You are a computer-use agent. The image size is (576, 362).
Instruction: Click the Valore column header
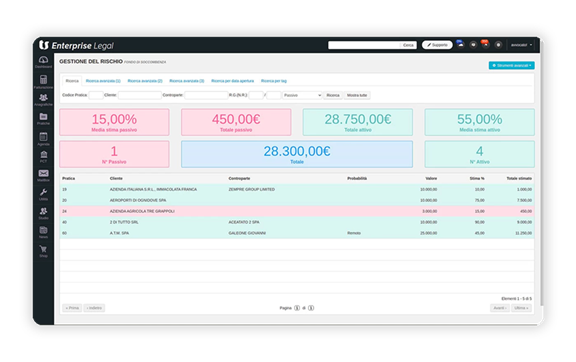[x=431, y=178]
